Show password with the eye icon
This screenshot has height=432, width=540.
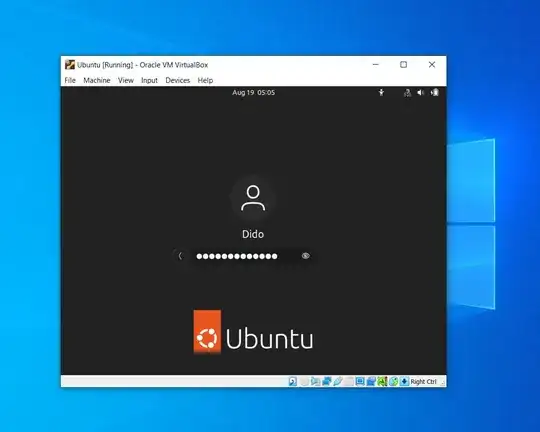coord(305,256)
